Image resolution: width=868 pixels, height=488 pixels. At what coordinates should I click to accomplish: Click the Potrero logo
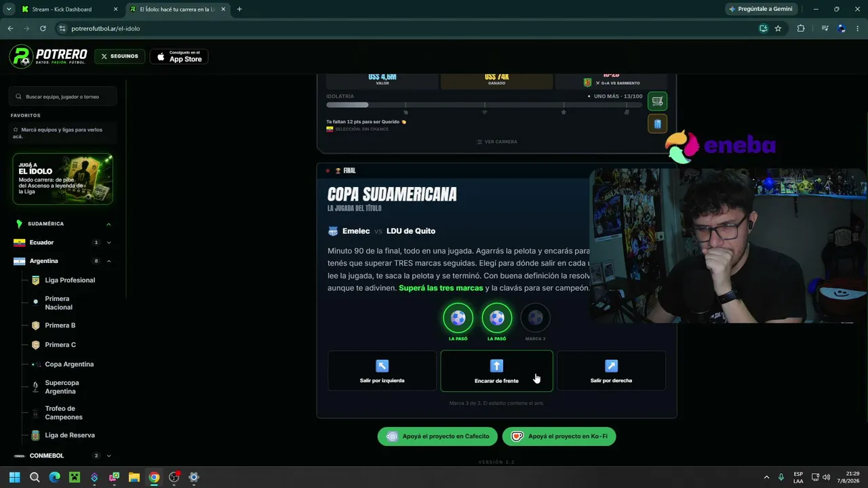(48, 56)
